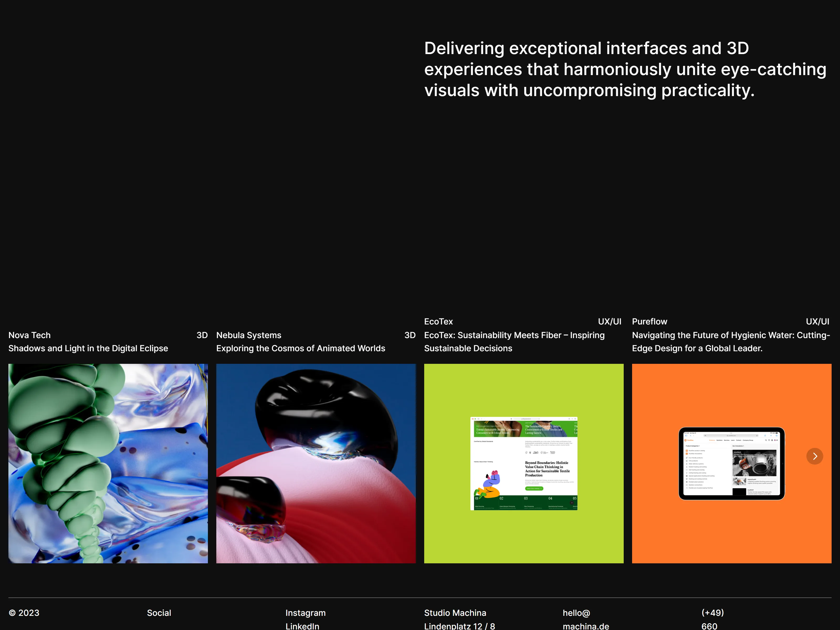840x630 pixels.
Task: Open the Instagram footer link
Action: (x=305, y=613)
